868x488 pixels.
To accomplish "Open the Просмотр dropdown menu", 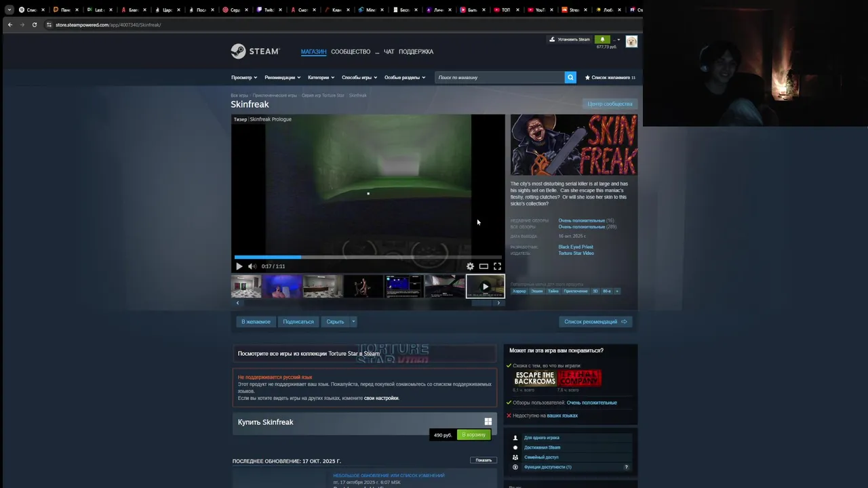I will pos(244,77).
